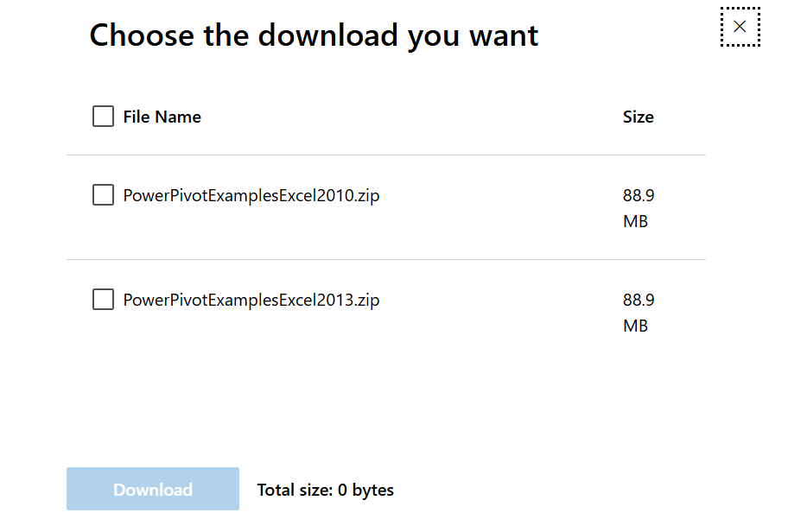
Task: Check the PowerPivotExamplesExcel2013.zip checkbox
Action: (x=103, y=300)
